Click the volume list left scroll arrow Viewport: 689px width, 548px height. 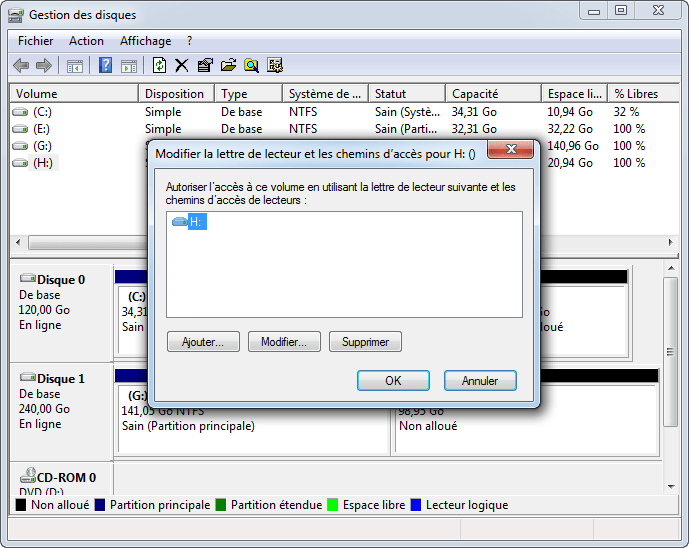18,242
